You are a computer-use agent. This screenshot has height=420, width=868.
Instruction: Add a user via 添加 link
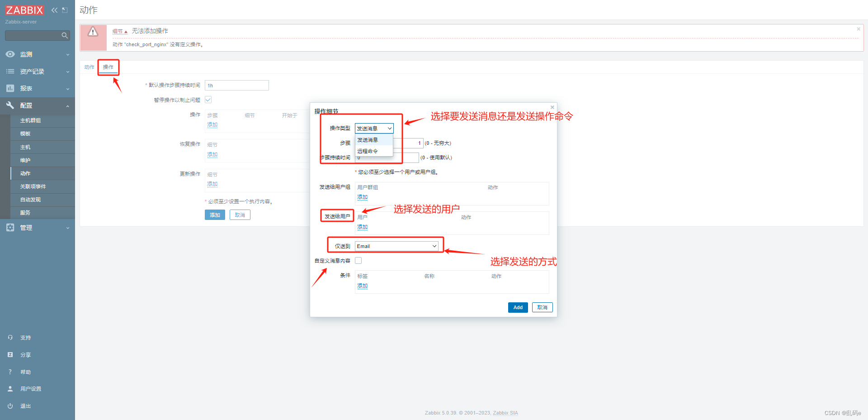(363, 227)
